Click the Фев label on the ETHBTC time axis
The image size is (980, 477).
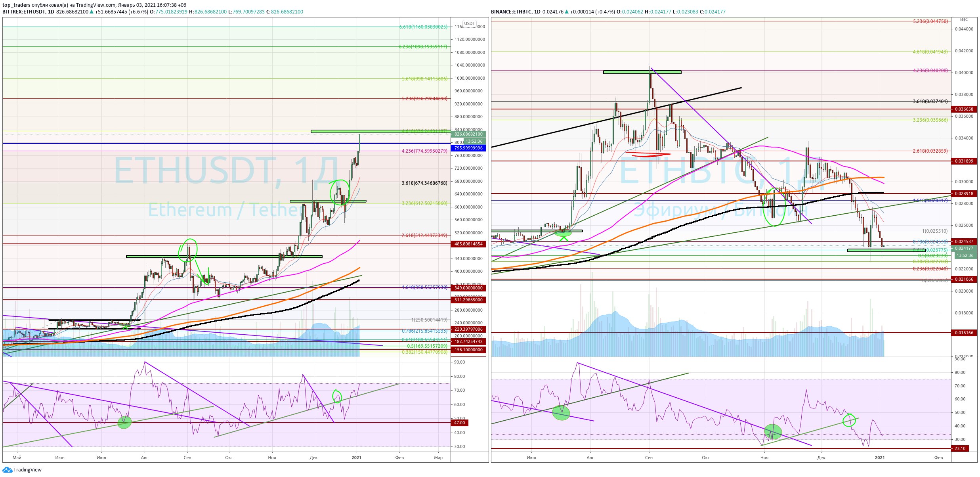pyautogui.click(x=939, y=458)
